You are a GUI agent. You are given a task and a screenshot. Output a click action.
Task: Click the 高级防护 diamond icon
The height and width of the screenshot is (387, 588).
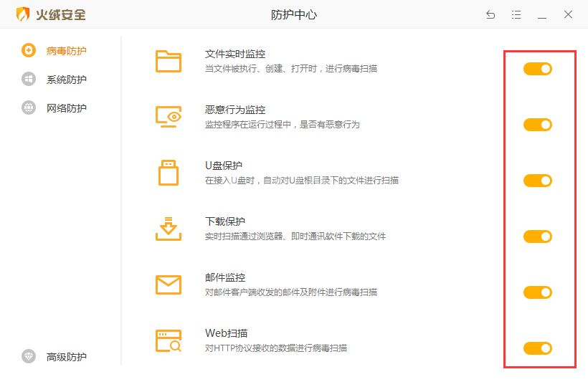(29, 356)
